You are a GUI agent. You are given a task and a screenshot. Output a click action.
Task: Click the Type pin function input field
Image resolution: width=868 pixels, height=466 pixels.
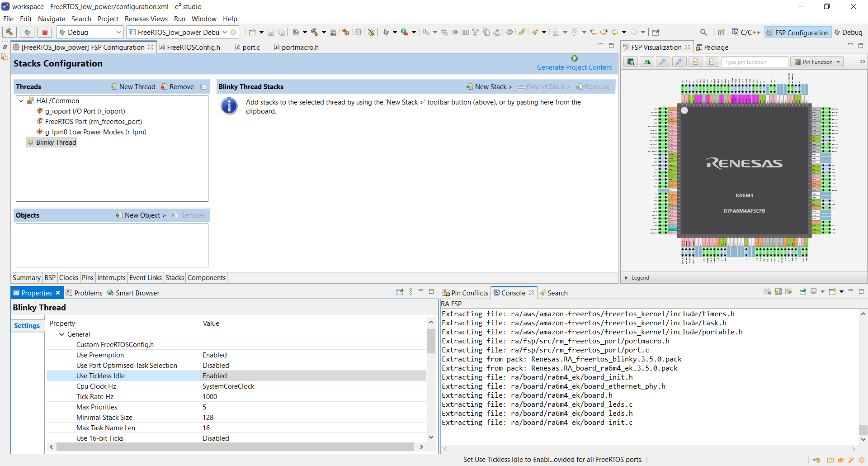(755, 62)
